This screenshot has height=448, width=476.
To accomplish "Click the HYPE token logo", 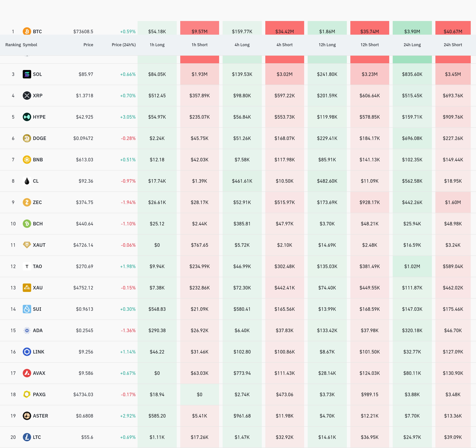I will (x=27, y=117).
